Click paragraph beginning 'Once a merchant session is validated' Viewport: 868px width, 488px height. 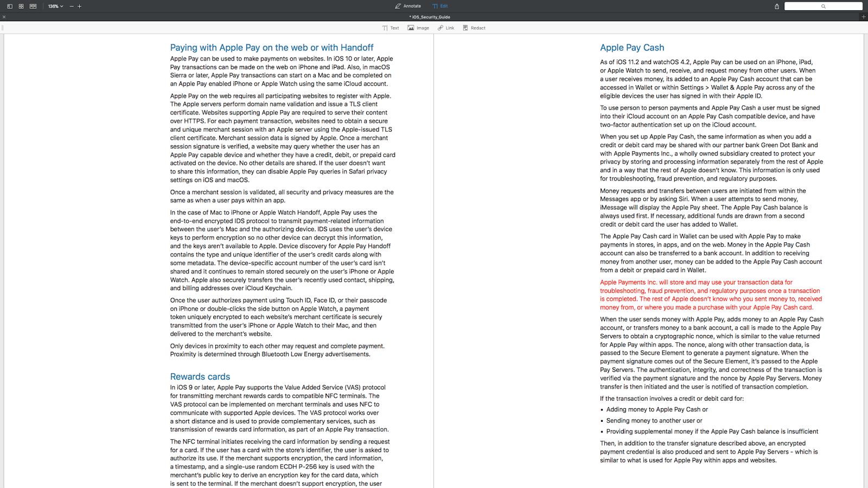tap(282, 196)
